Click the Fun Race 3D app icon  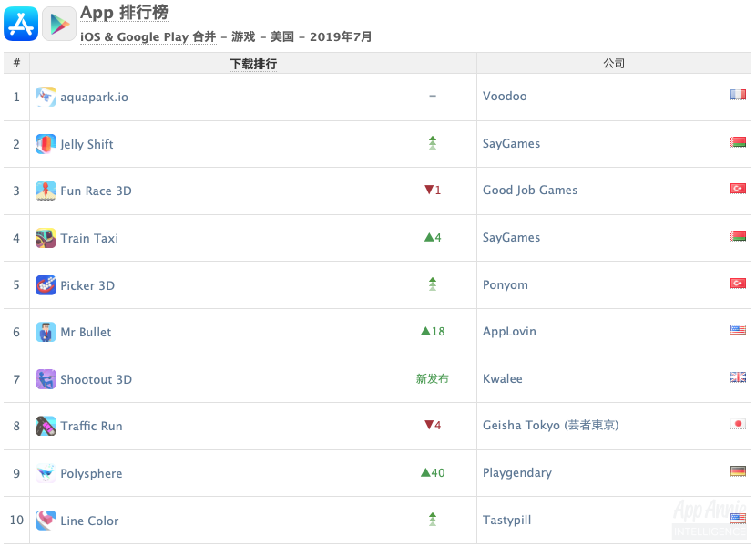46,191
